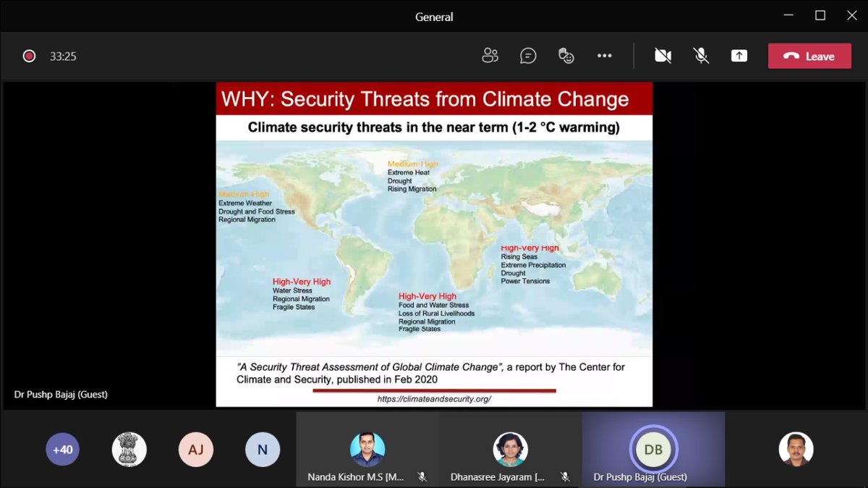The height and width of the screenshot is (488, 868).
Task: Expand the +40 hidden participants overflow
Action: click(x=63, y=449)
